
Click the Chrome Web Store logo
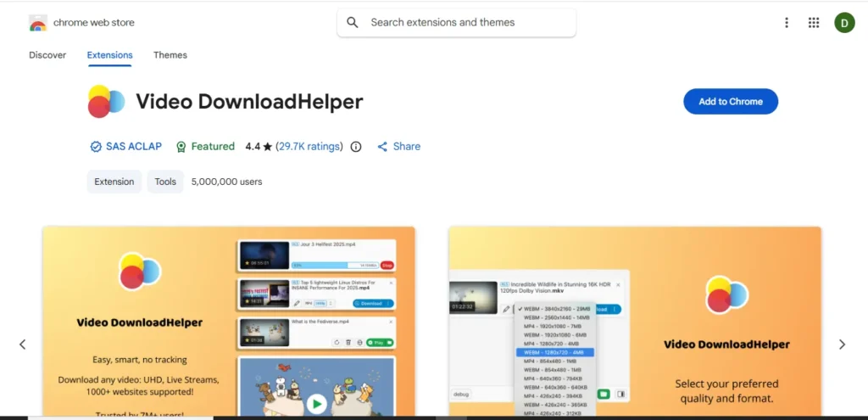[38, 23]
